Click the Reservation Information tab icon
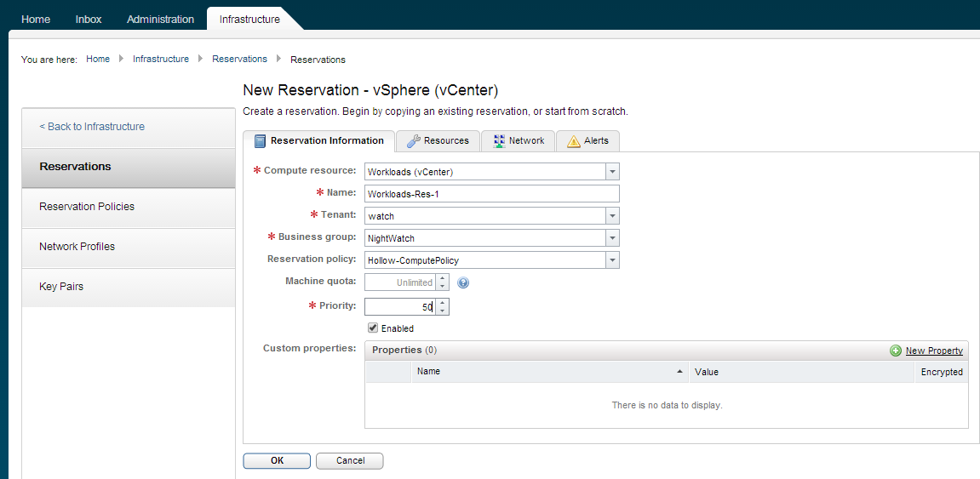 pyautogui.click(x=260, y=141)
